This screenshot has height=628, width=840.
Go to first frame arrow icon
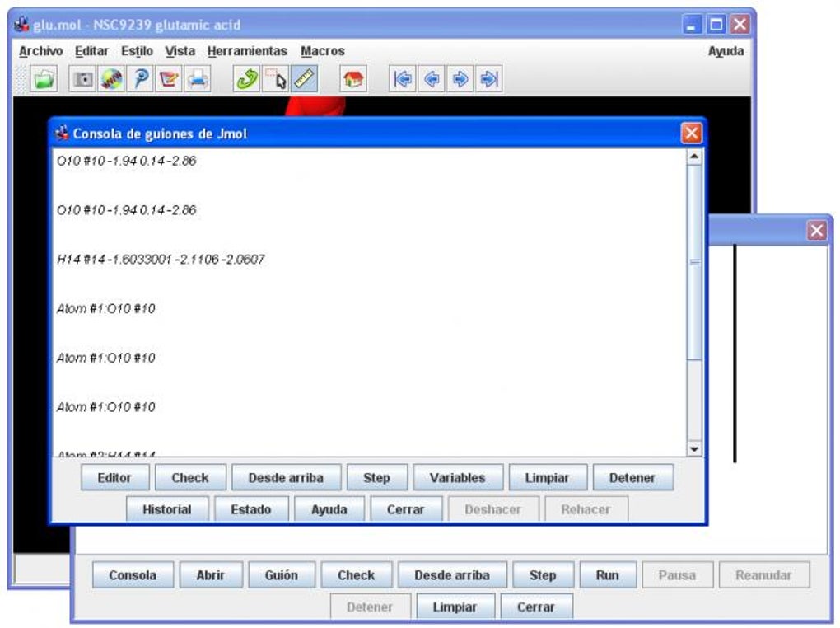[403, 79]
